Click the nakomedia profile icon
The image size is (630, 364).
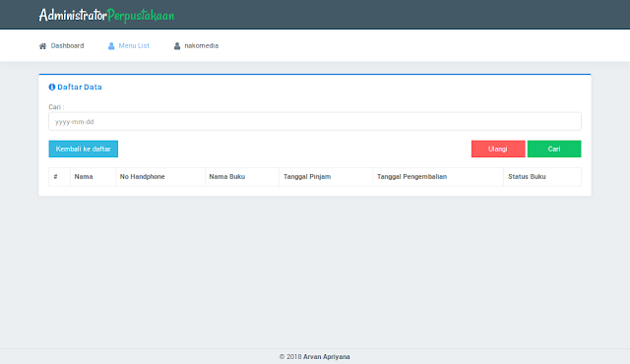pos(177,46)
